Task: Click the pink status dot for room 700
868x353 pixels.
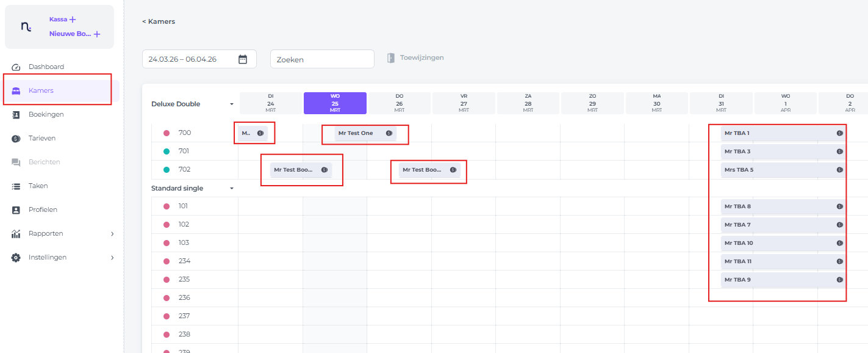Action: tap(167, 133)
